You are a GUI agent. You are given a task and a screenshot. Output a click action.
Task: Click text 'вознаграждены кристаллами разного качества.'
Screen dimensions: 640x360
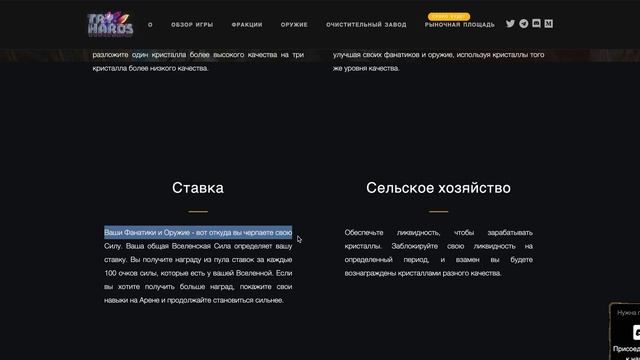click(423, 273)
